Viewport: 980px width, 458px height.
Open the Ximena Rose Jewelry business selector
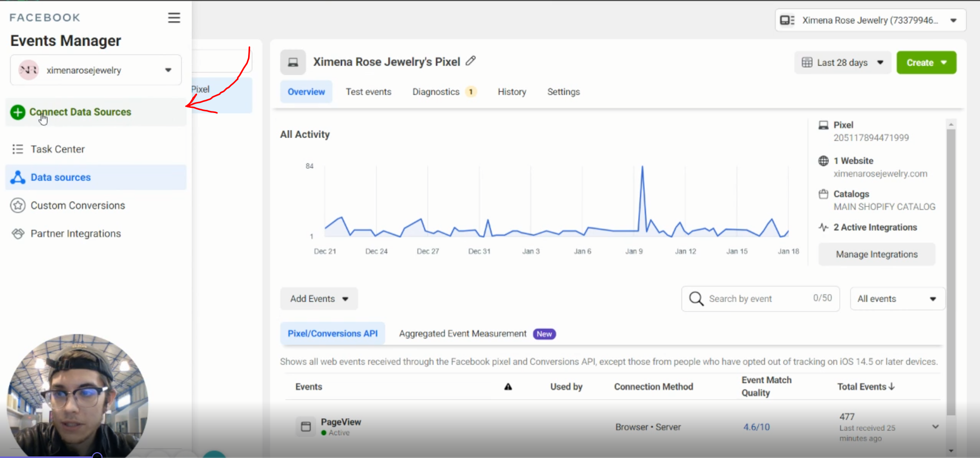[870, 20]
